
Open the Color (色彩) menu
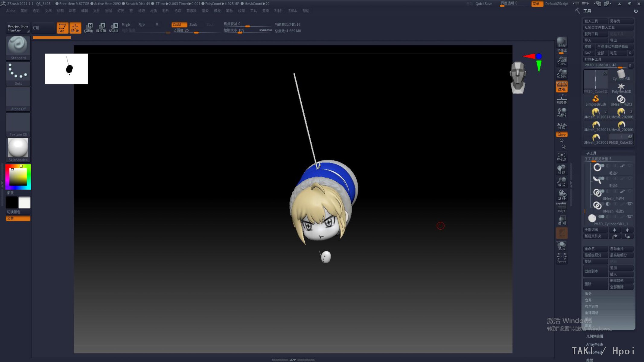coord(36,11)
